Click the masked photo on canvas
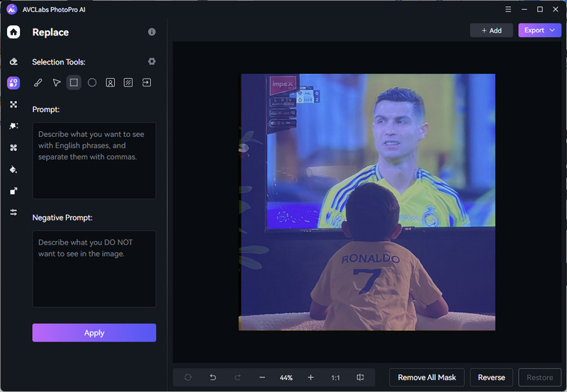Screen dimensions: 567x392 368,202
